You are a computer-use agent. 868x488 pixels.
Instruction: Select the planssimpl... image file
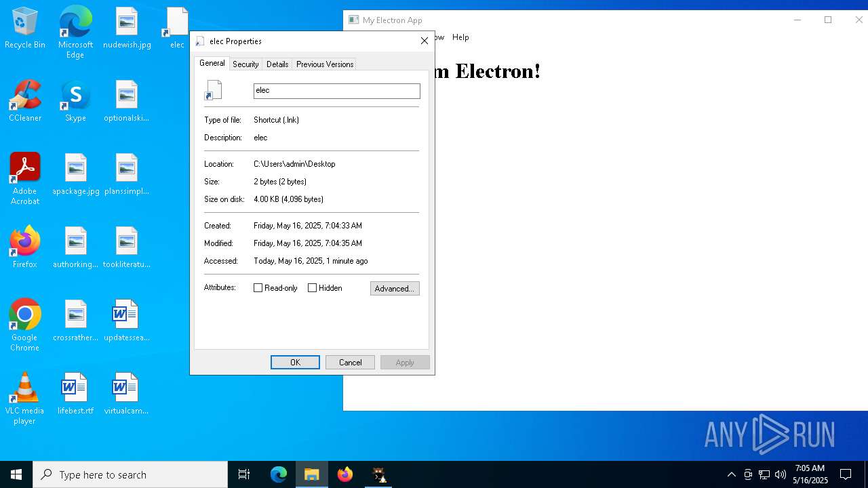coord(127,175)
